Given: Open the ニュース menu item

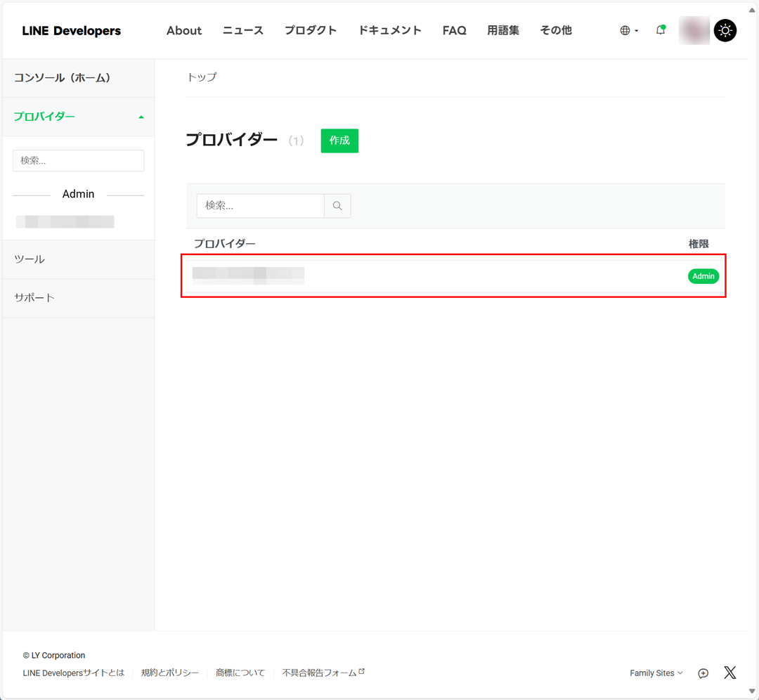Looking at the screenshot, I should [x=242, y=30].
